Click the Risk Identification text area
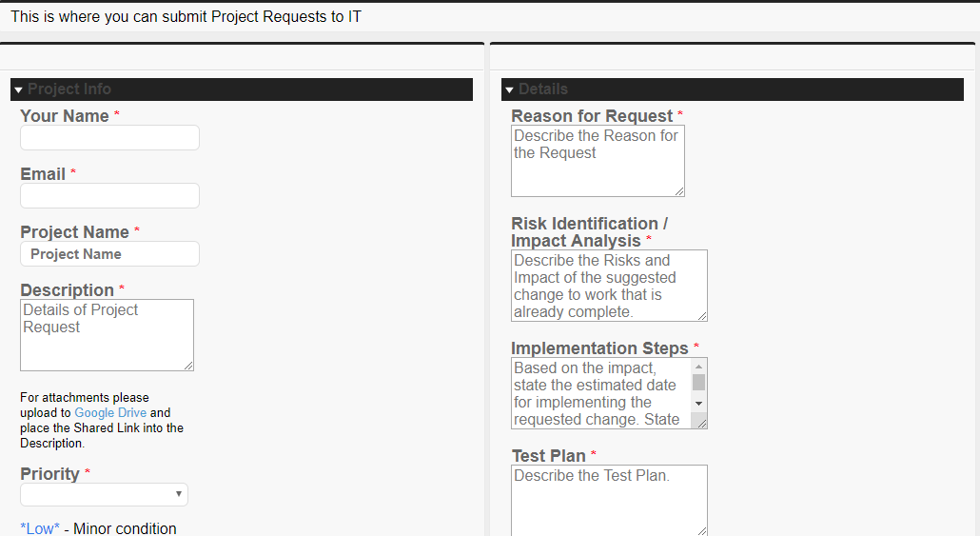 tap(608, 286)
